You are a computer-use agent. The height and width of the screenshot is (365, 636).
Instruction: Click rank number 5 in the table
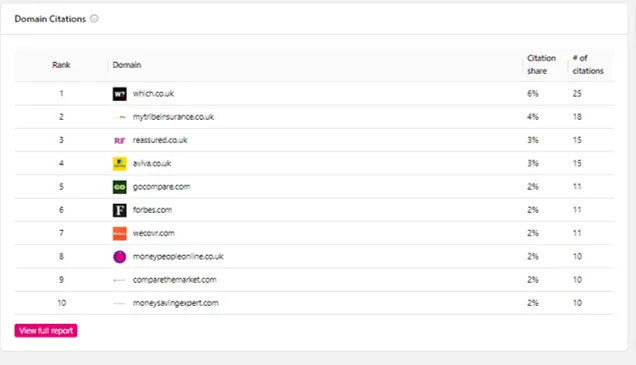pos(61,187)
